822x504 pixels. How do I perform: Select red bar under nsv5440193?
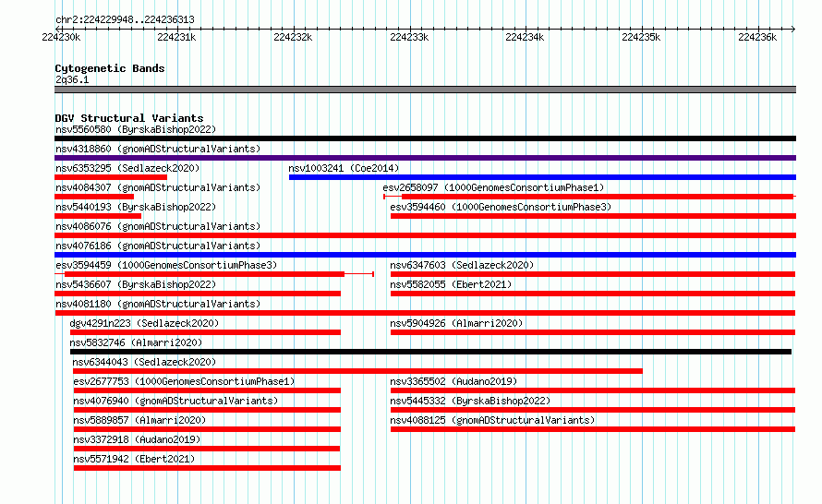(x=98, y=216)
